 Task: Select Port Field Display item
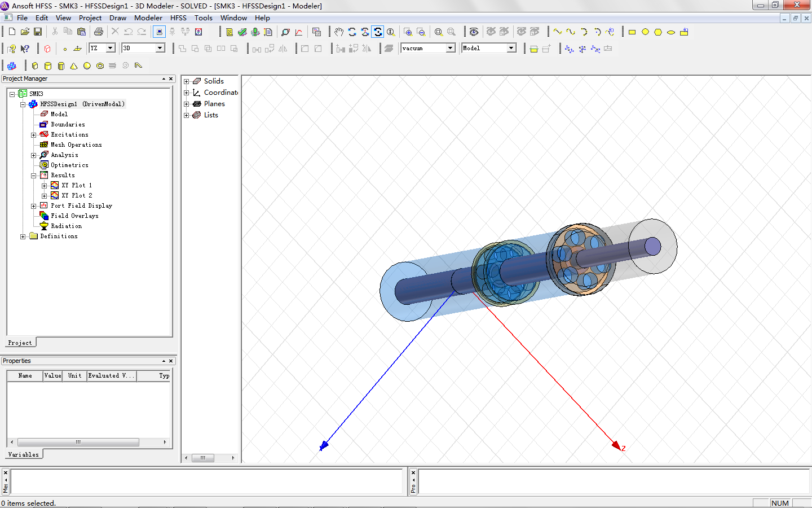[x=81, y=206]
